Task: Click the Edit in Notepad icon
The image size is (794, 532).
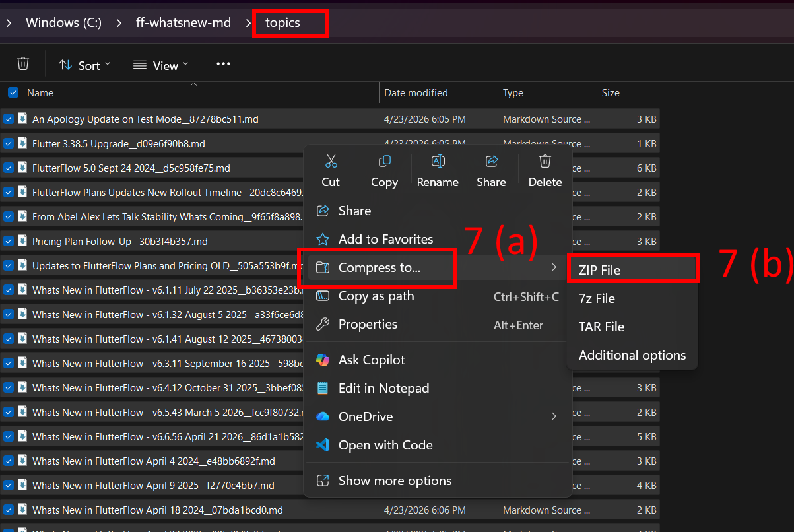Action: 323,388
